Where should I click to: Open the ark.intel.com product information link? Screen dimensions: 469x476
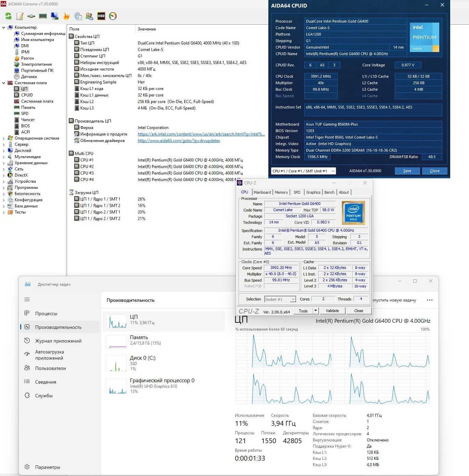(x=201, y=134)
